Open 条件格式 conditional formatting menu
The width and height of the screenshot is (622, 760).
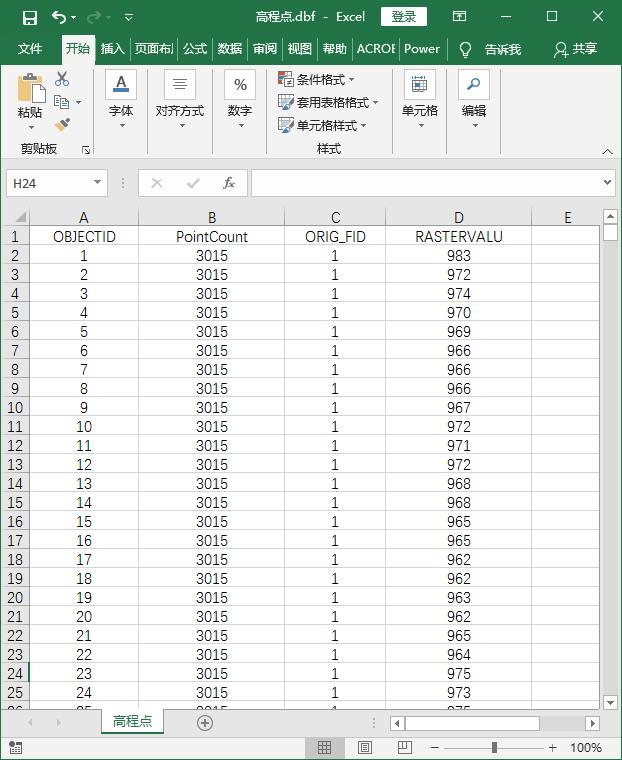coord(316,79)
